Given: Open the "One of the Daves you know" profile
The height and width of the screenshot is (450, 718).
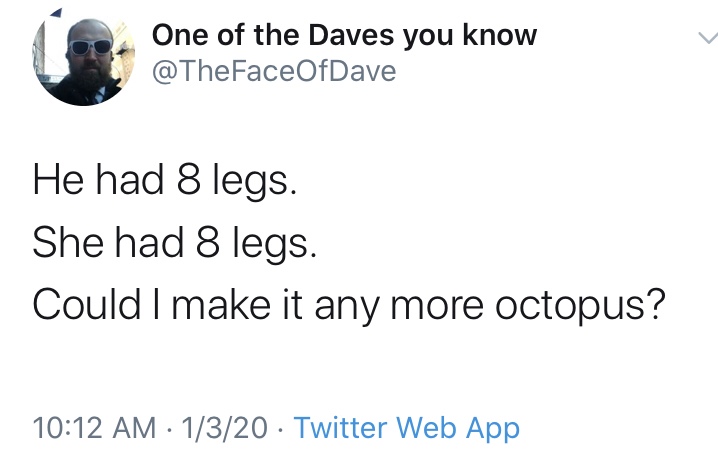Looking at the screenshot, I should tap(344, 36).
